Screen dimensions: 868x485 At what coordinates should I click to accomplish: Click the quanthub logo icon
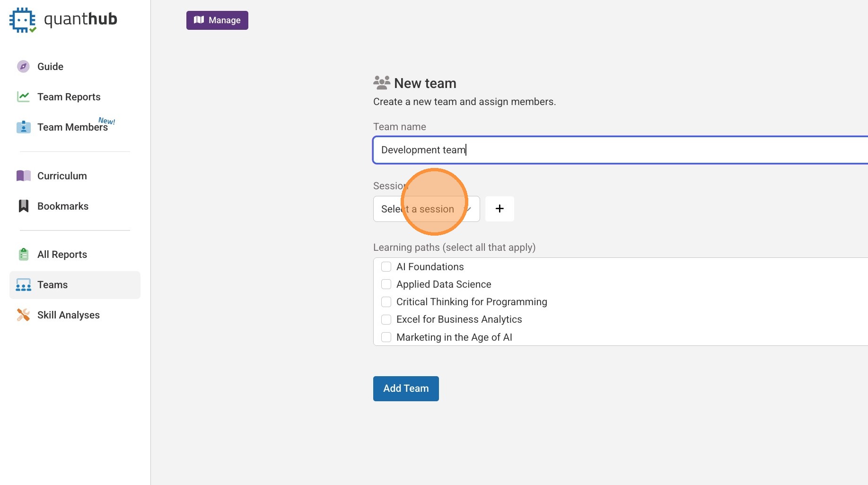point(22,20)
